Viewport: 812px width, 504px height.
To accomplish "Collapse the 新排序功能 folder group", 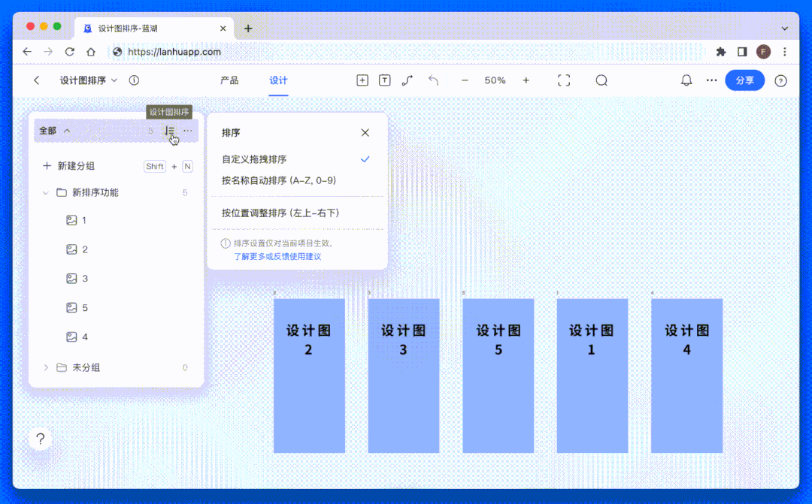I will (46, 193).
